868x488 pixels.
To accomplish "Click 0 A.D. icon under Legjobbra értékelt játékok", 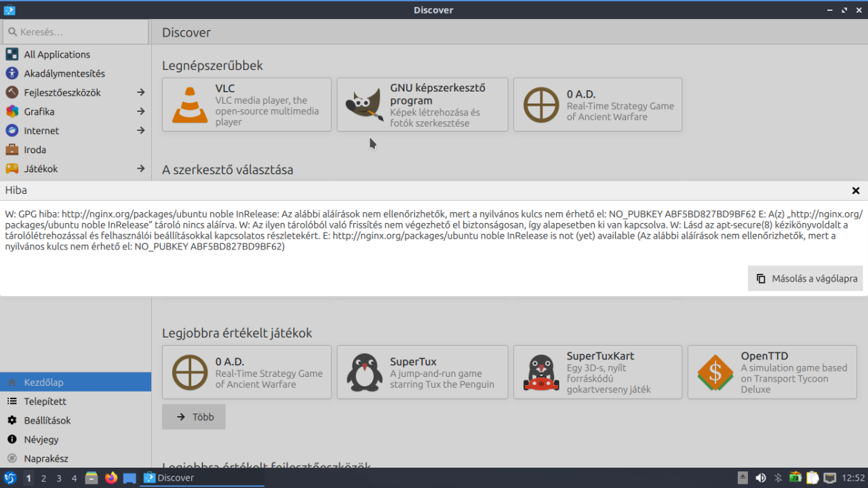I will click(x=190, y=372).
